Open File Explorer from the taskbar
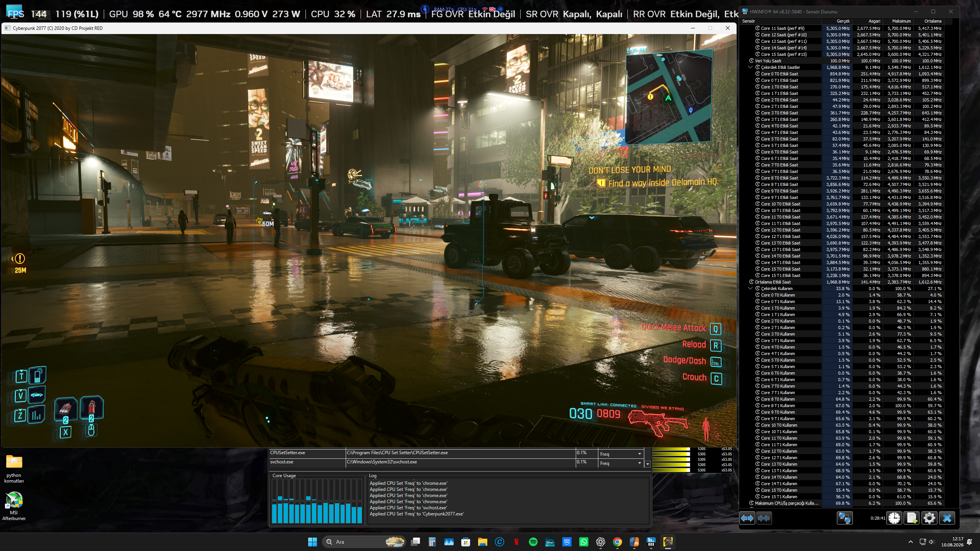Viewport: 980px width, 551px height. (x=483, y=542)
